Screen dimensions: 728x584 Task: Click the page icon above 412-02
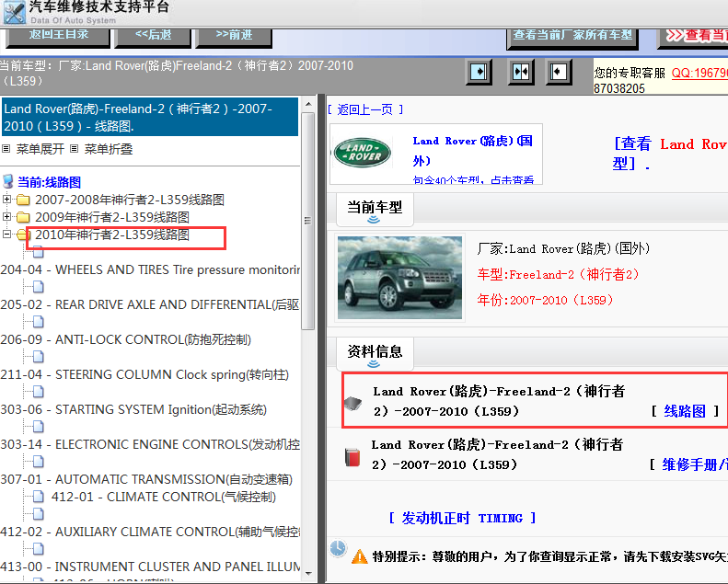[x=38, y=514]
